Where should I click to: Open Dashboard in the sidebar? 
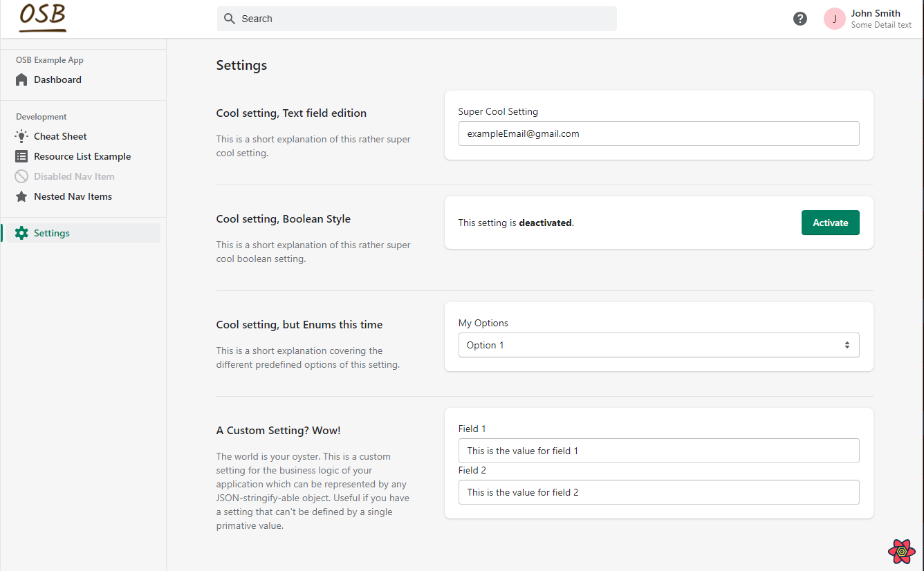tap(83, 79)
